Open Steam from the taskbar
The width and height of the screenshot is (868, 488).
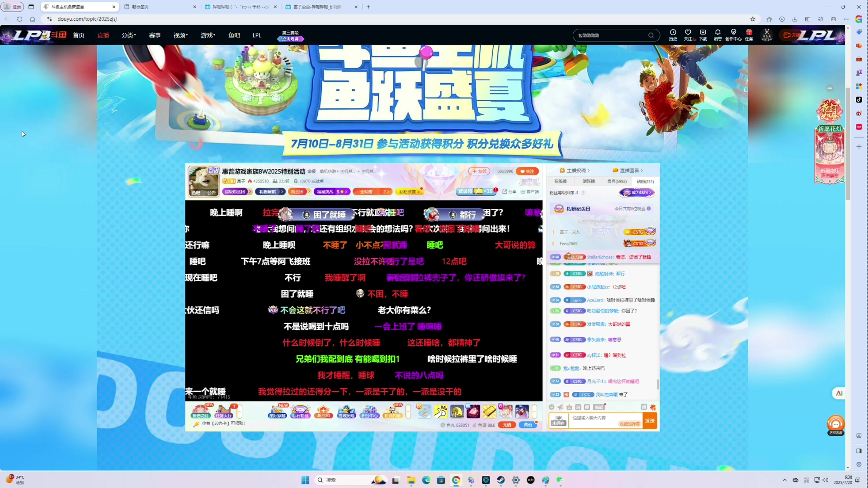pos(501,480)
